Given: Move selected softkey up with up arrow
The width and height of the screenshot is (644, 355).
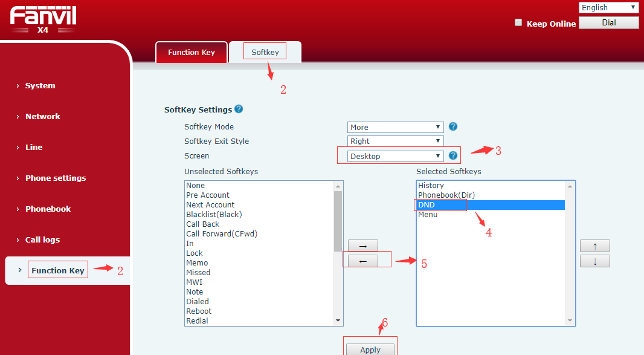Looking at the screenshot, I should 594,246.
